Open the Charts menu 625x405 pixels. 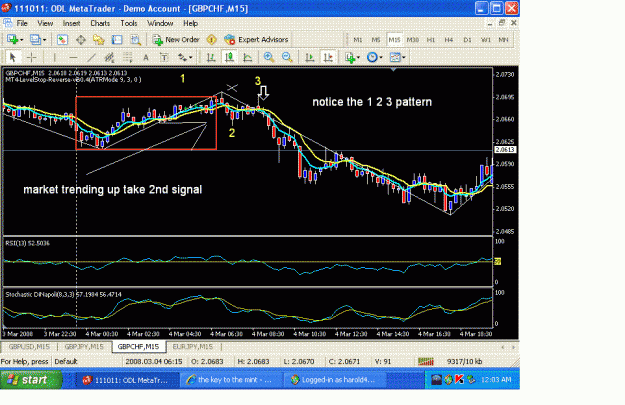point(100,23)
